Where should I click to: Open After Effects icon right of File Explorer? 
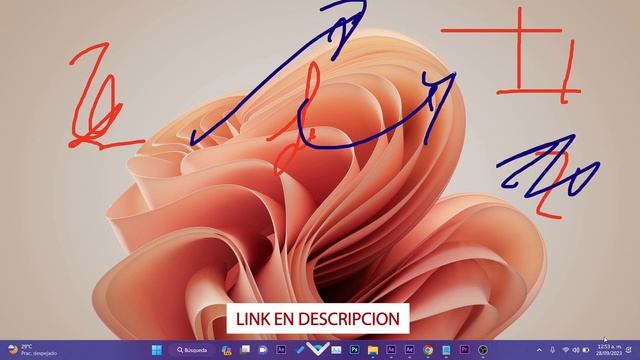[x=391, y=350]
